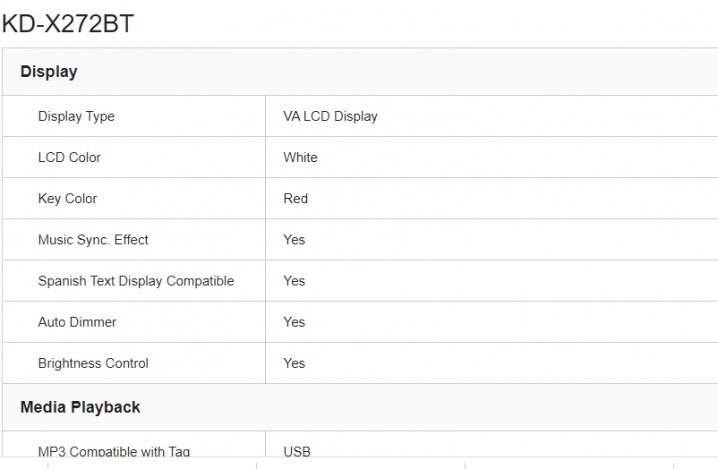Screen dimensions: 718x469
Task: Select the Display section header
Action: click(49, 72)
